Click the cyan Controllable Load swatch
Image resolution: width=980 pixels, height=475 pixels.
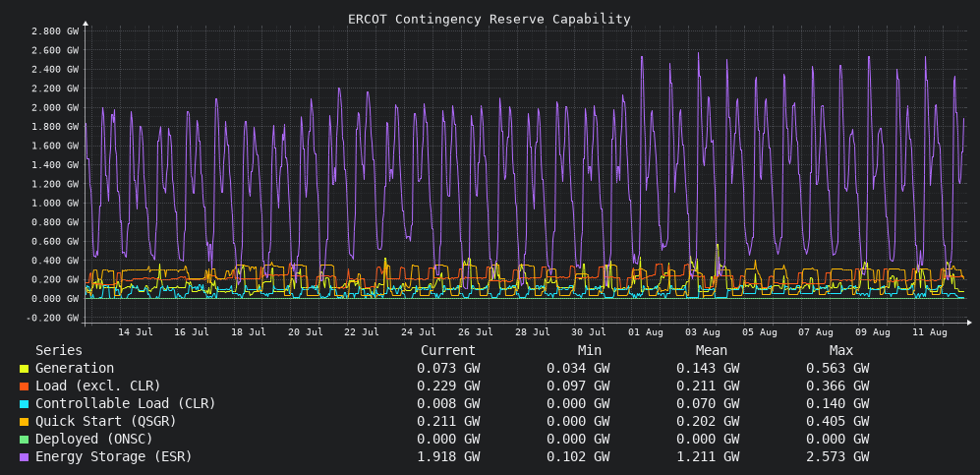click(24, 404)
